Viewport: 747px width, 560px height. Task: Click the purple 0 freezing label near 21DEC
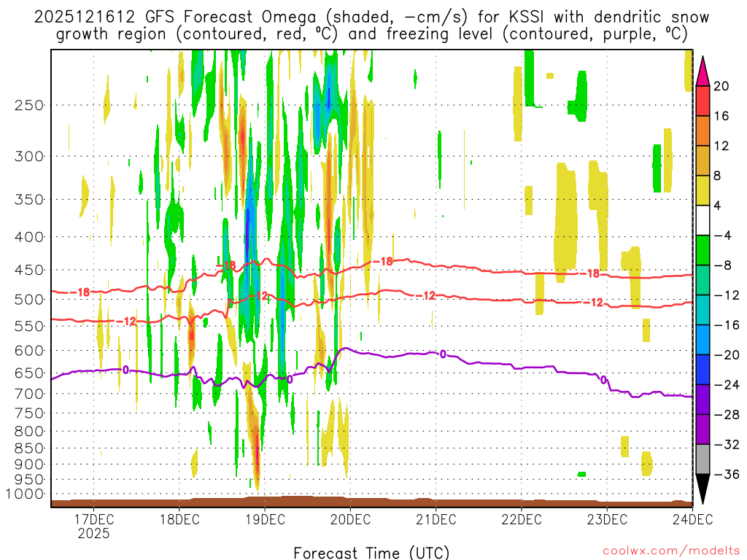(x=443, y=354)
